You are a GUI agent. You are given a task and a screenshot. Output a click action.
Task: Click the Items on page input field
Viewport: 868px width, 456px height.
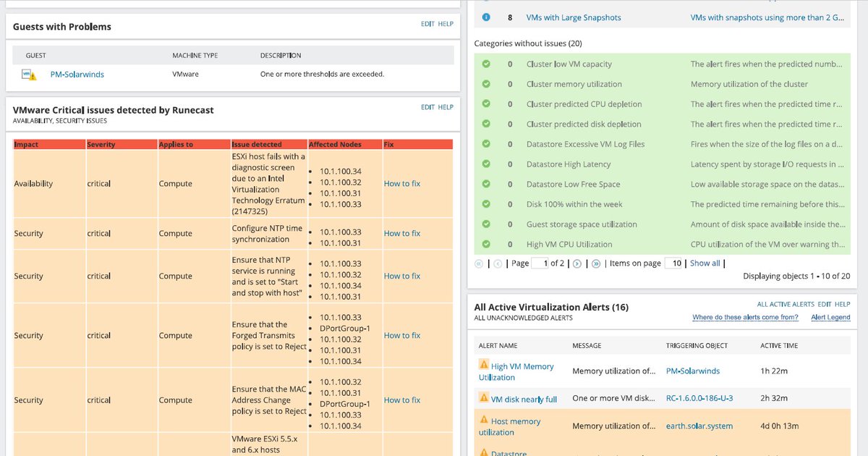(673, 263)
